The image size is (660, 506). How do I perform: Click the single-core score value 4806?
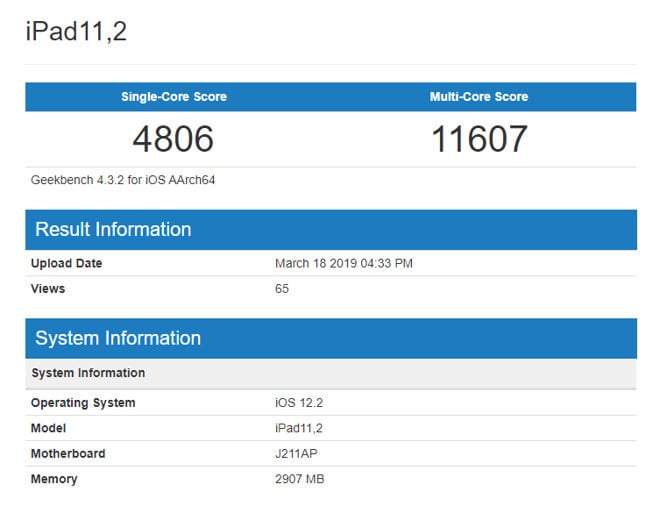point(173,139)
